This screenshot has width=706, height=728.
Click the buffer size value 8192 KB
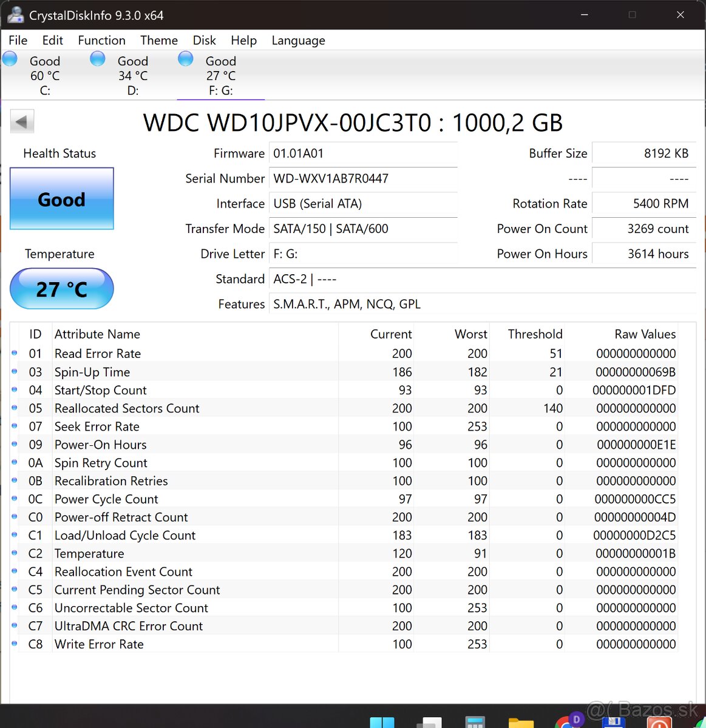coord(644,153)
